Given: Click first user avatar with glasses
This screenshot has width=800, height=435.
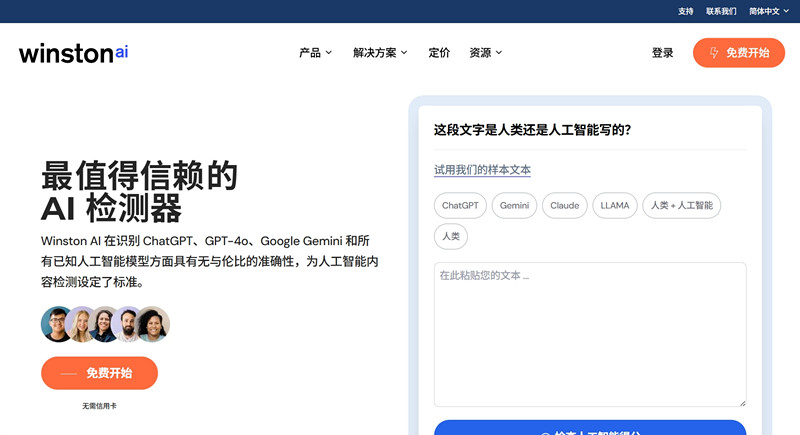Looking at the screenshot, I should 57,324.
